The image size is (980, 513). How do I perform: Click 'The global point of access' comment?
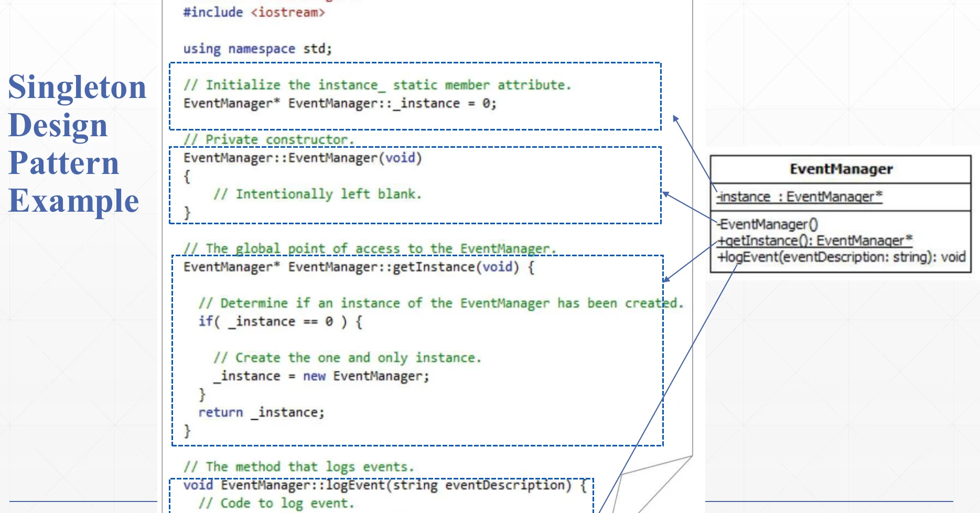370,248
